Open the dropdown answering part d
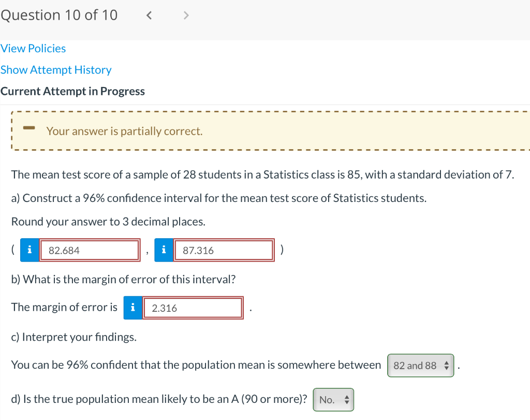 (333, 399)
